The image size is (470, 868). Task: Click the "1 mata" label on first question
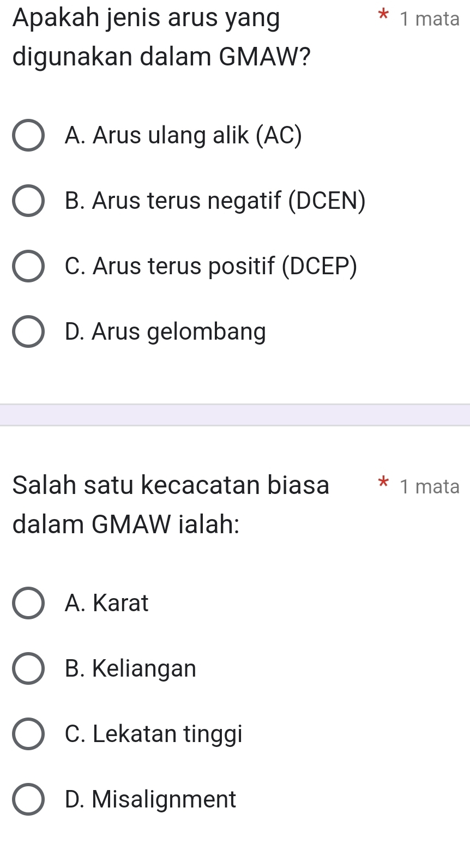[x=429, y=19]
